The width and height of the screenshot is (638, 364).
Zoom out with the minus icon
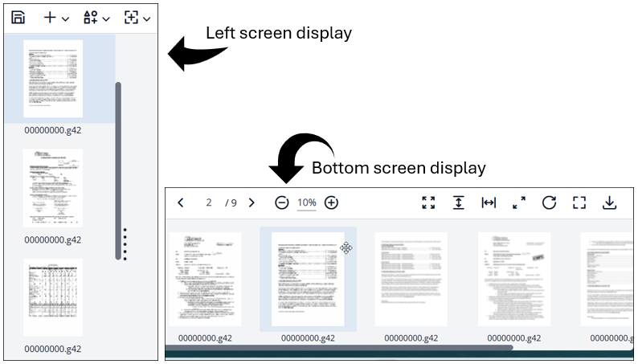coord(281,202)
